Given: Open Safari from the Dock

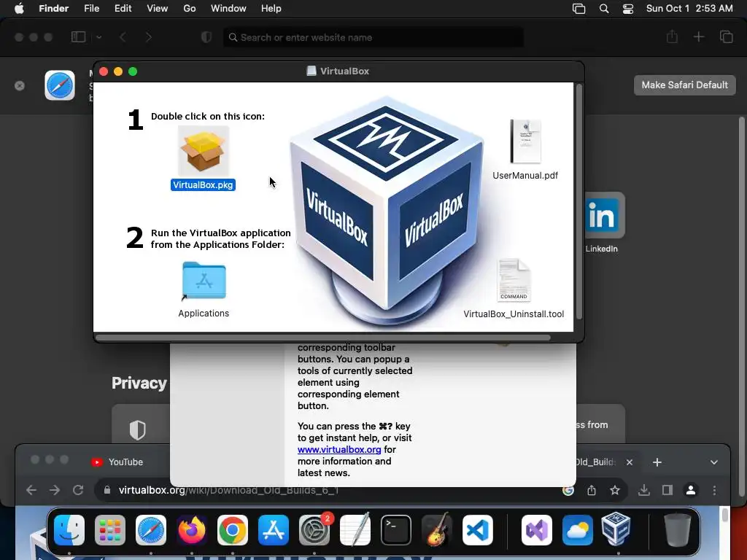Looking at the screenshot, I should point(151,530).
